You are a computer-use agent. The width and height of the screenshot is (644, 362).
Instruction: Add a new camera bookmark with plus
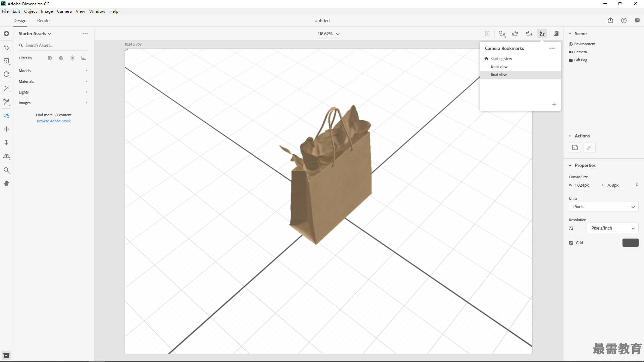tap(554, 104)
